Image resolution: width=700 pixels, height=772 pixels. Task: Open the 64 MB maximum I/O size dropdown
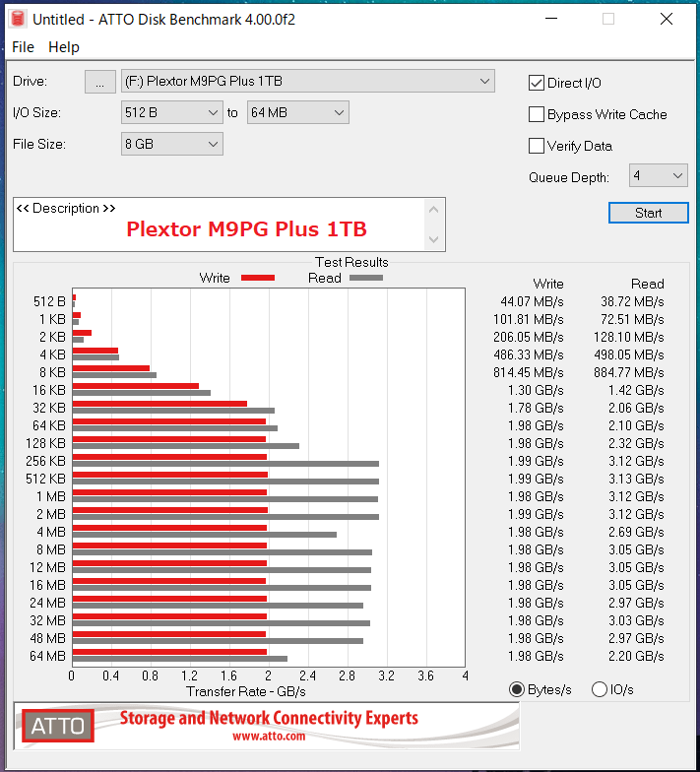coord(297,112)
